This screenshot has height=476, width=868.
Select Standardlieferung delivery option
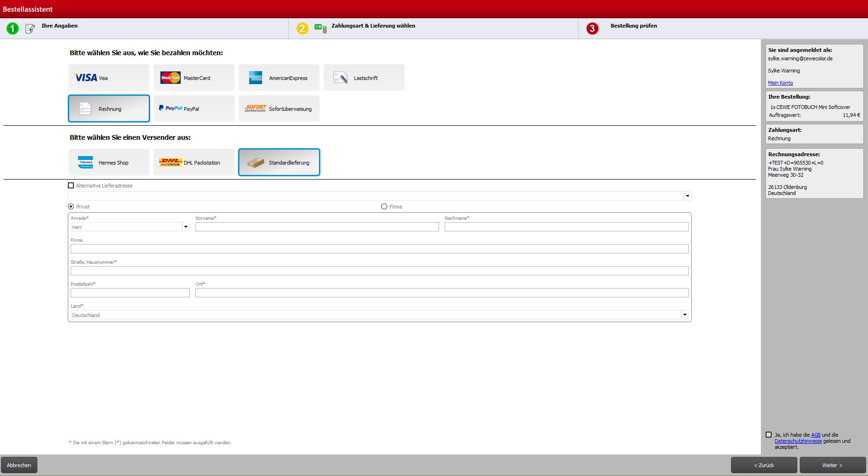(x=279, y=162)
